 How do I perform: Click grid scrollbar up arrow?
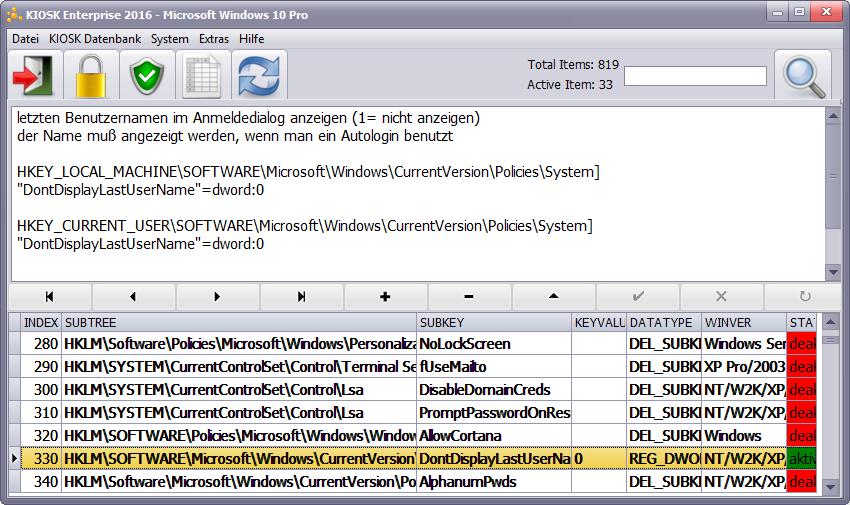coord(830,323)
